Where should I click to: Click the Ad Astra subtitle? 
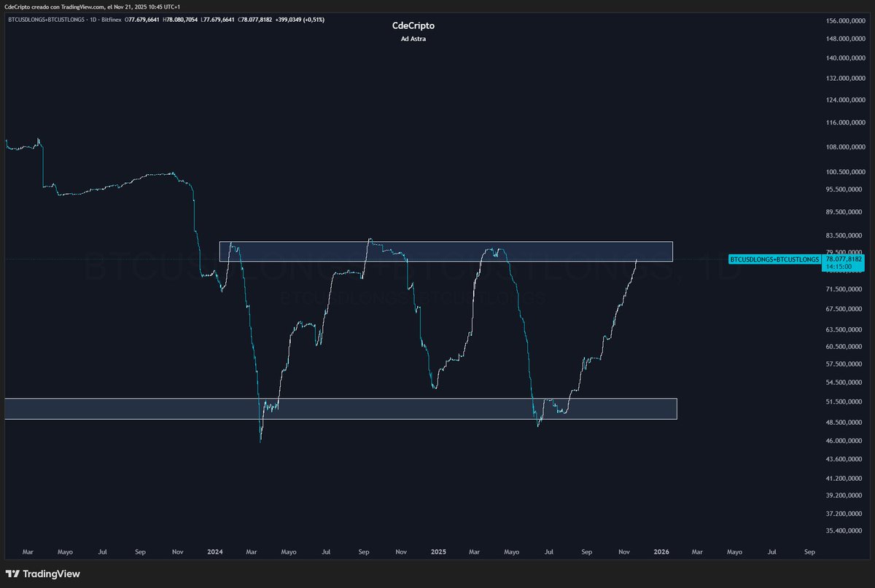413,39
